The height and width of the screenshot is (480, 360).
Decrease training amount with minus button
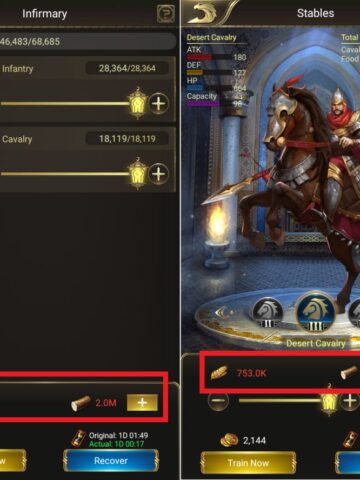point(218,400)
